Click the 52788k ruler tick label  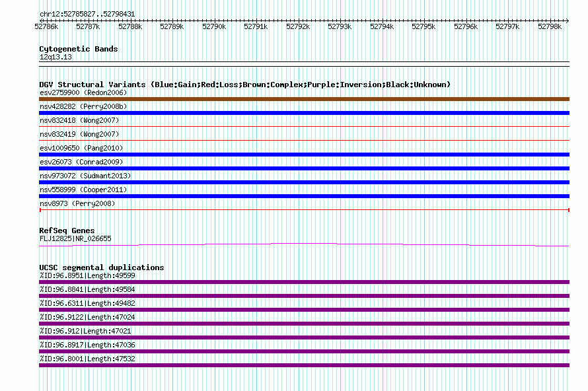point(130,26)
